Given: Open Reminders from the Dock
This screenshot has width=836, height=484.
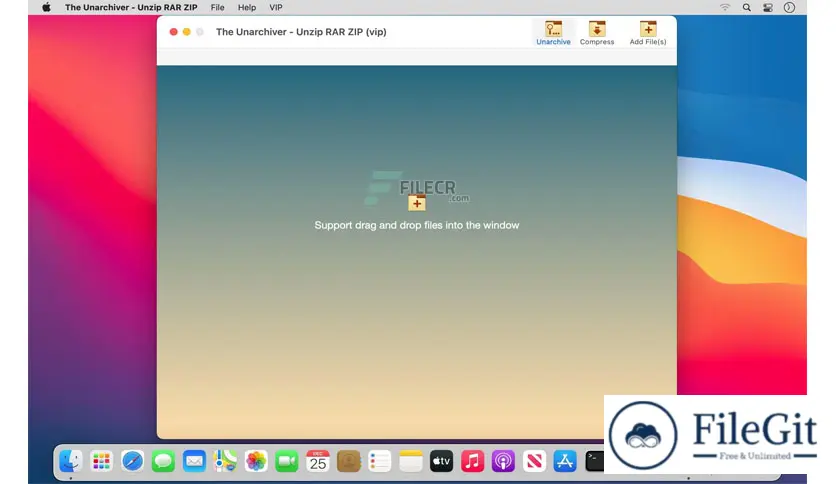Looking at the screenshot, I should point(380,461).
